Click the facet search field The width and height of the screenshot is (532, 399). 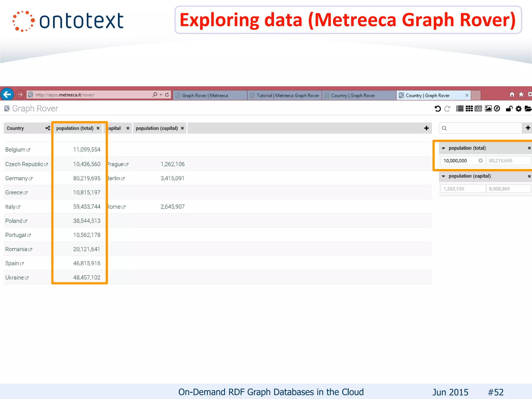(481, 128)
